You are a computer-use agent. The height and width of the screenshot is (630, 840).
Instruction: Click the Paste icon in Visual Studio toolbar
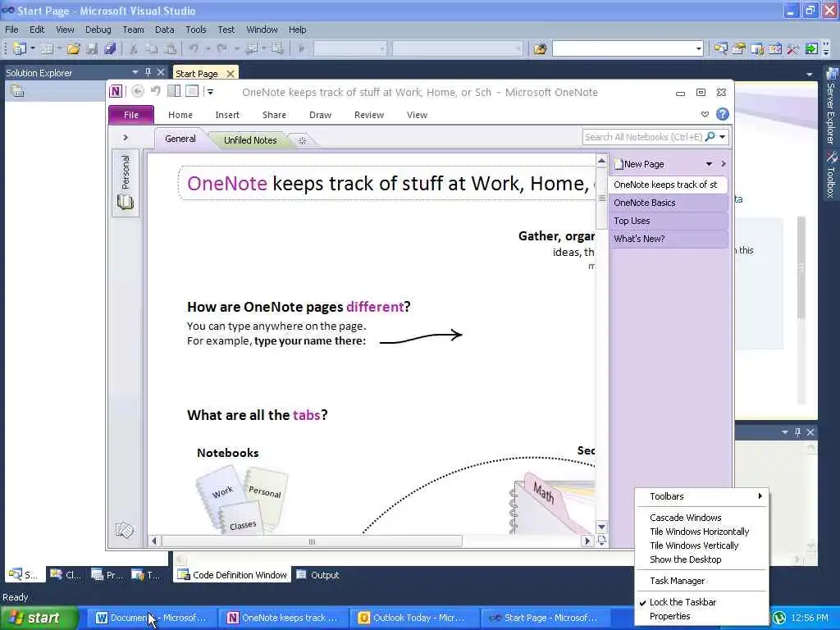click(171, 48)
